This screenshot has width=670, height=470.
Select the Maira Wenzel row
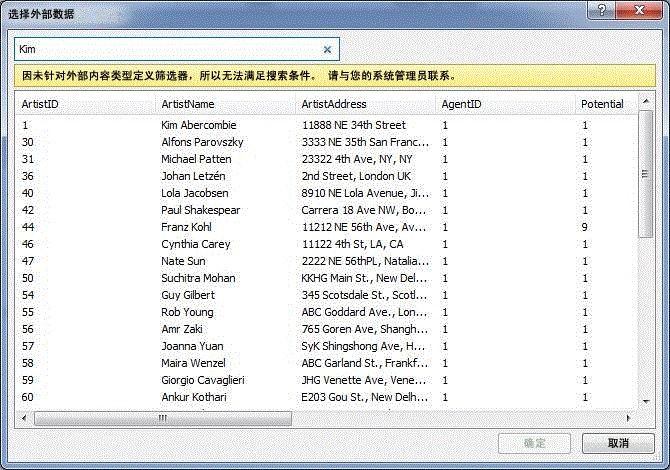[327, 363]
